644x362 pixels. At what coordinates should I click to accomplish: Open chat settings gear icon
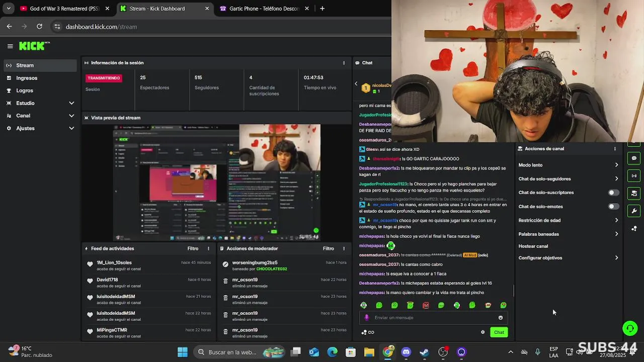483,332
